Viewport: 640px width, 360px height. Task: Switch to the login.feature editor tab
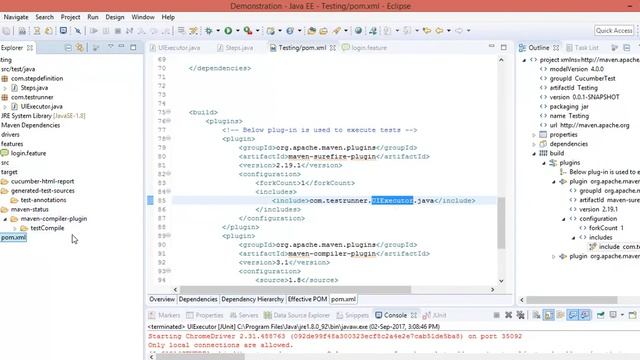(364, 48)
